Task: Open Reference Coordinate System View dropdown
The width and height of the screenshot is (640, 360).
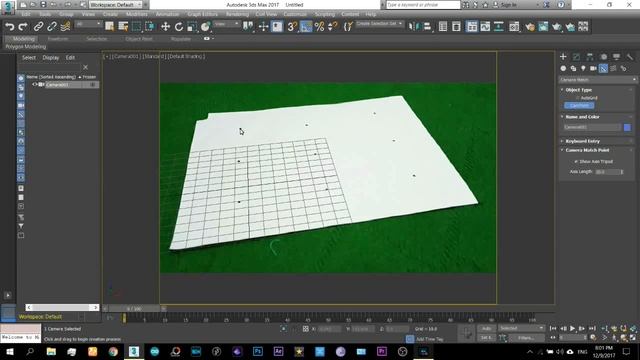Action: 227,24
